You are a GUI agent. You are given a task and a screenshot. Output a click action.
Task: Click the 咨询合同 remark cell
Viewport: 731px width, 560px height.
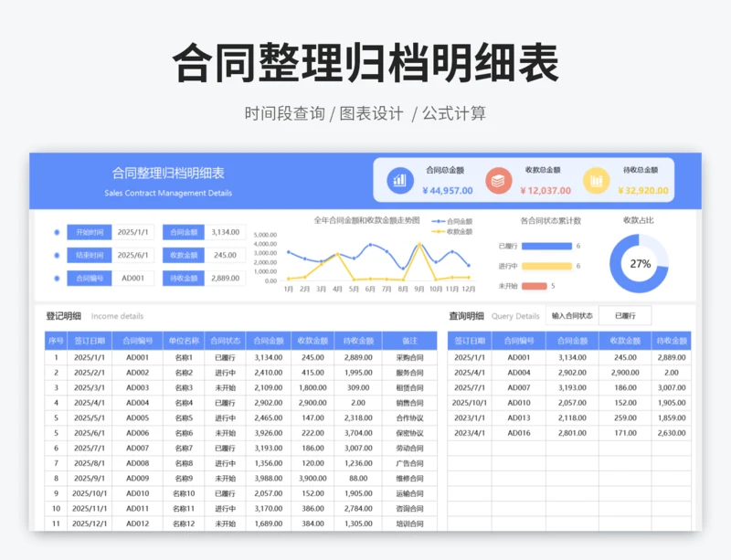pos(409,509)
